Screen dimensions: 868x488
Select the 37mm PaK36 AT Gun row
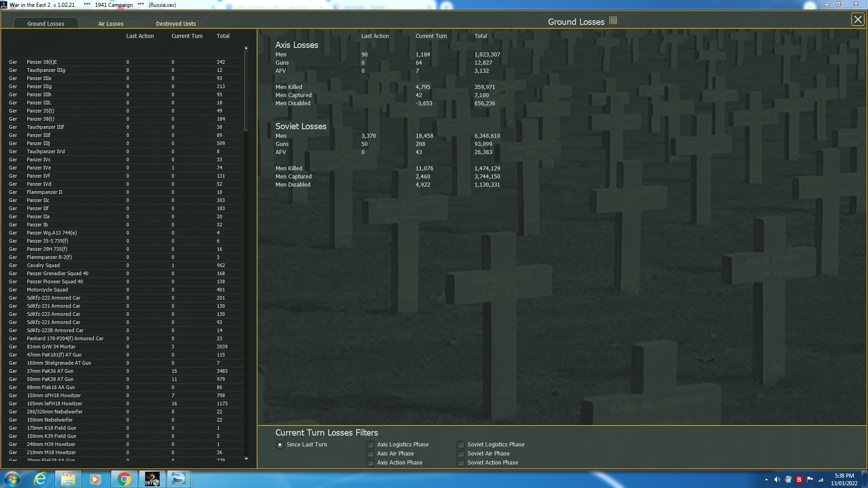126,371
